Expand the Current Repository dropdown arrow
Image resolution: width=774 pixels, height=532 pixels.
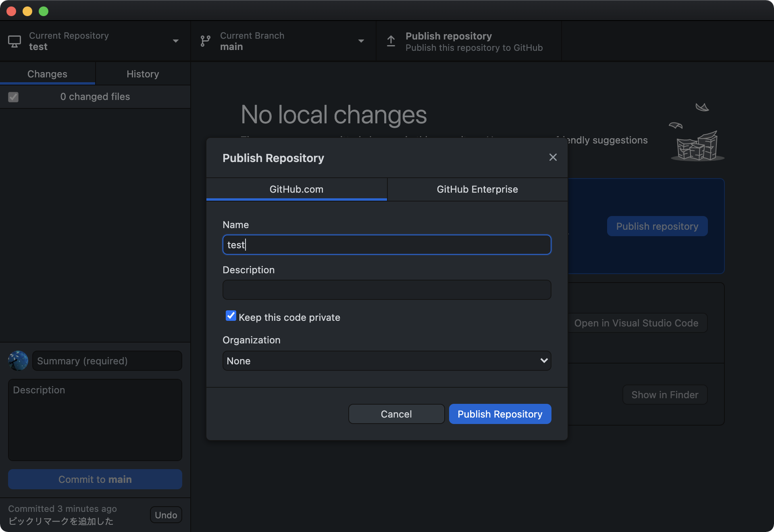point(176,41)
